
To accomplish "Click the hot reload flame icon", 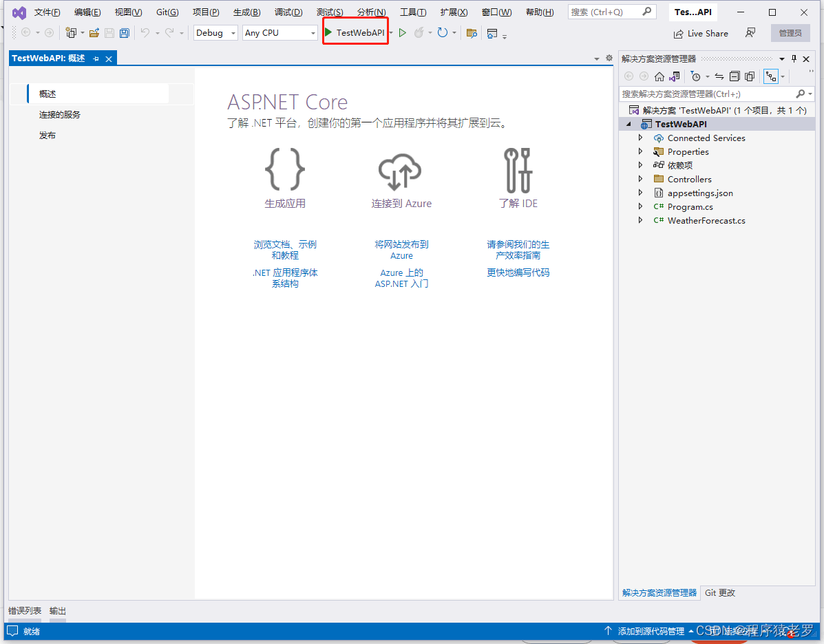I will tap(419, 33).
